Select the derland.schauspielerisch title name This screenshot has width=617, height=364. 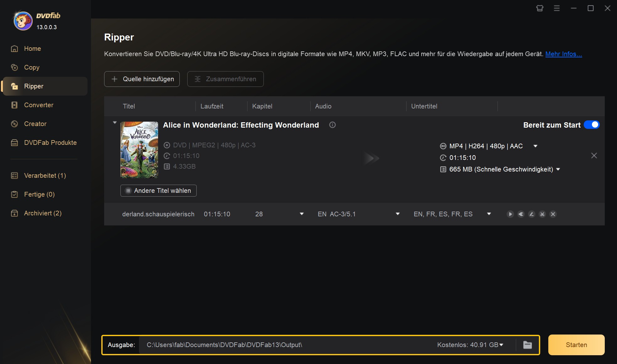click(158, 214)
